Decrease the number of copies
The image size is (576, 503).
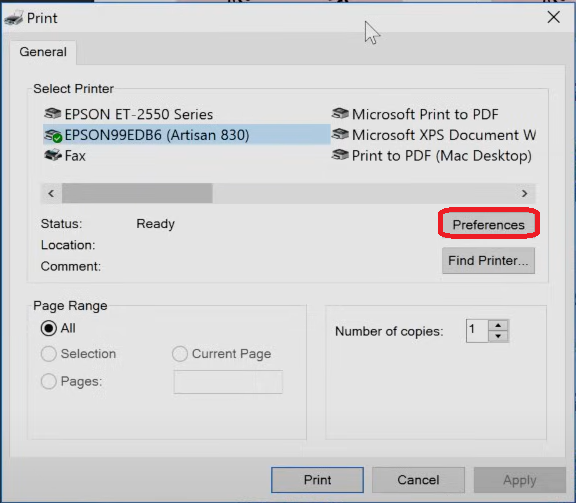click(498, 336)
